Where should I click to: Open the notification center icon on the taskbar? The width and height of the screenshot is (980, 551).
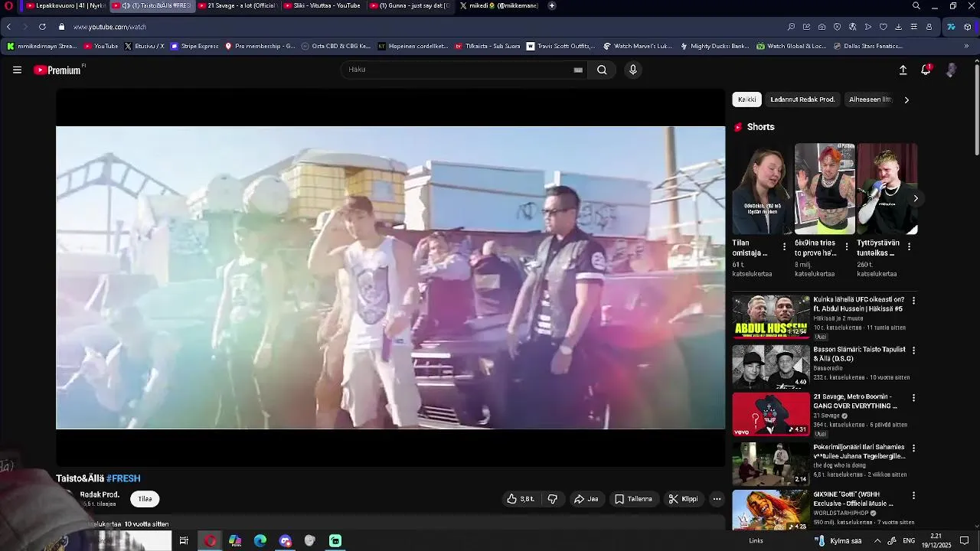[x=965, y=540]
